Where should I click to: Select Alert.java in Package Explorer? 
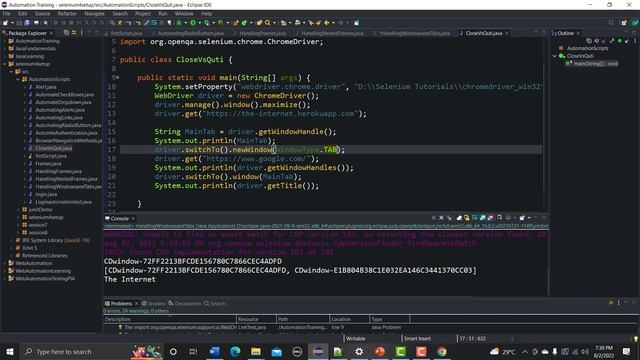(x=45, y=87)
